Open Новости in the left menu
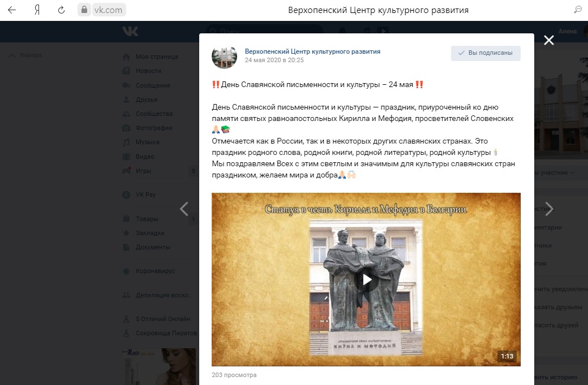588x385 pixels. tap(148, 71)
